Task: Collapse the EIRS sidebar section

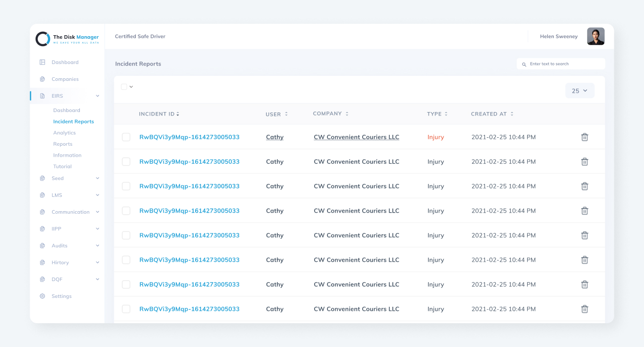Action: point(97,96)
